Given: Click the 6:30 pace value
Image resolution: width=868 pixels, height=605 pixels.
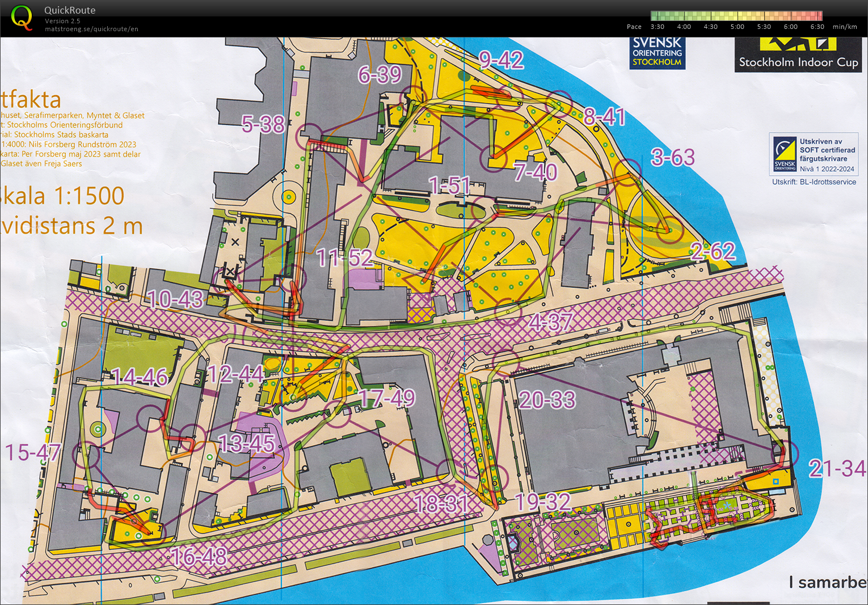Looking at the screenshot, I should [x=817, y=27].
